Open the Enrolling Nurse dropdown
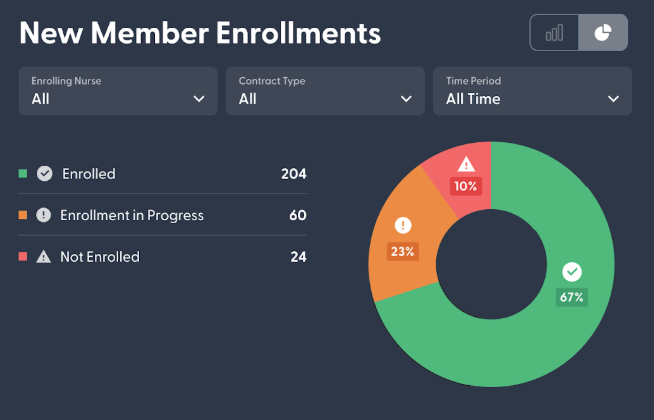 (118, 91)
